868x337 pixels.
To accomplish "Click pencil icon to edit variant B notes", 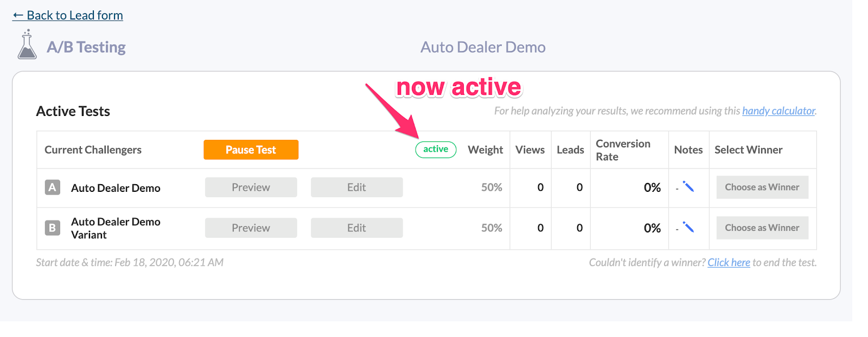I will coord(688,228).
